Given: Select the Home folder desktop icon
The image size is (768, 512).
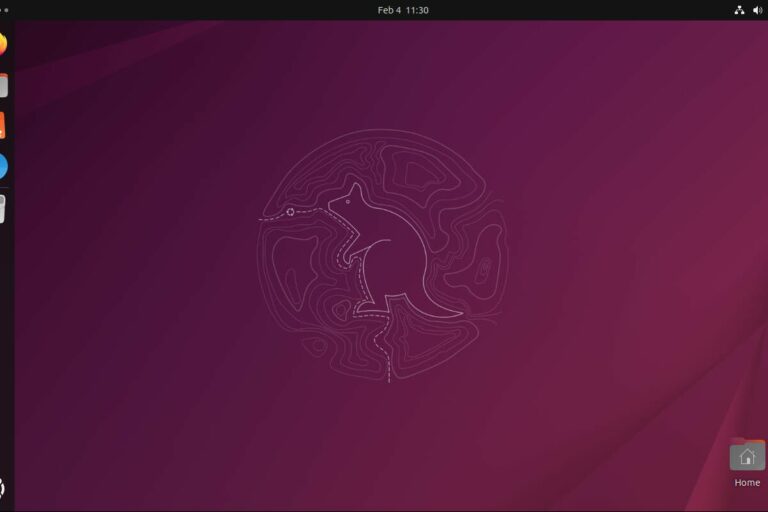Looking at the screenshot, I should (747, 456).
